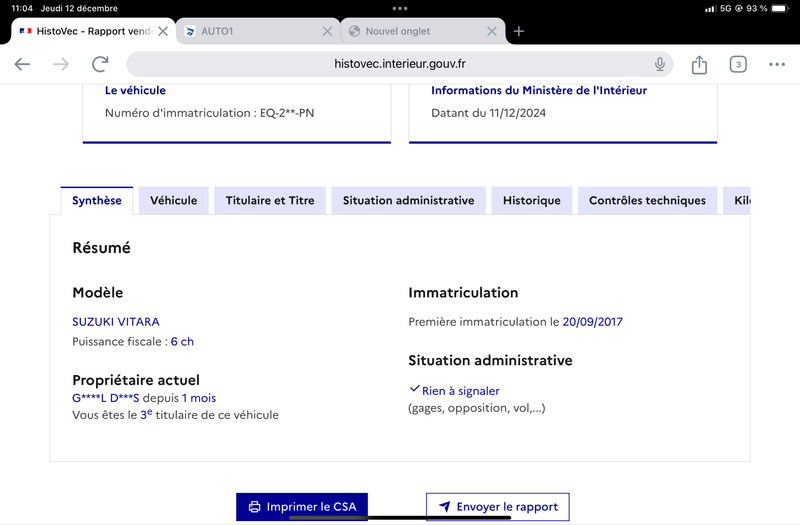Click the browser forward arrow
The height and width of the screenshot is (525, 800).
tap(61, 64)
